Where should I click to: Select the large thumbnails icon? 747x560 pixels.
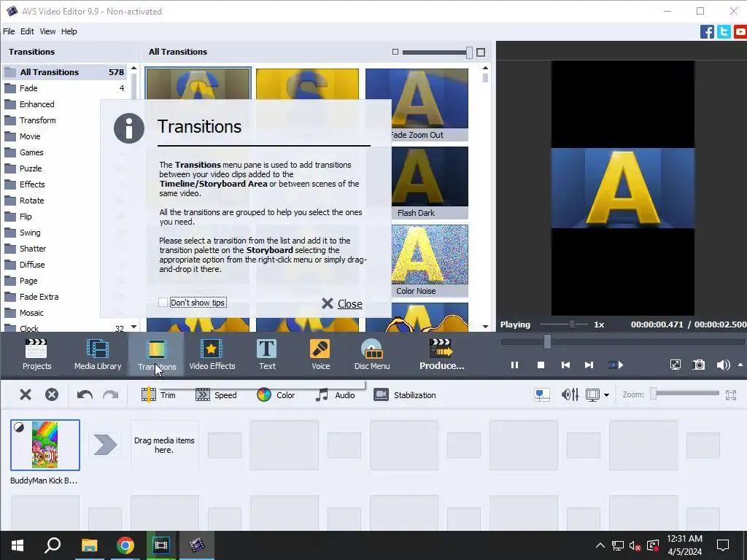481,52
